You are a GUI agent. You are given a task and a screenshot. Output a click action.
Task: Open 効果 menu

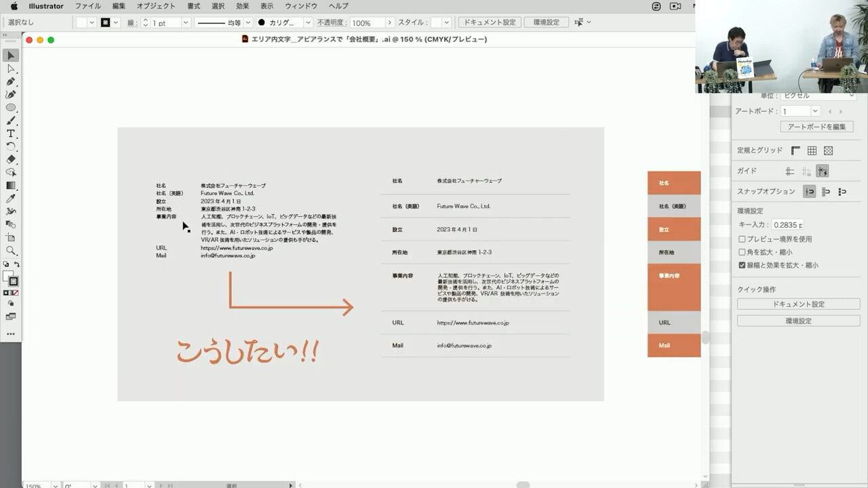[x=243, y=6]
